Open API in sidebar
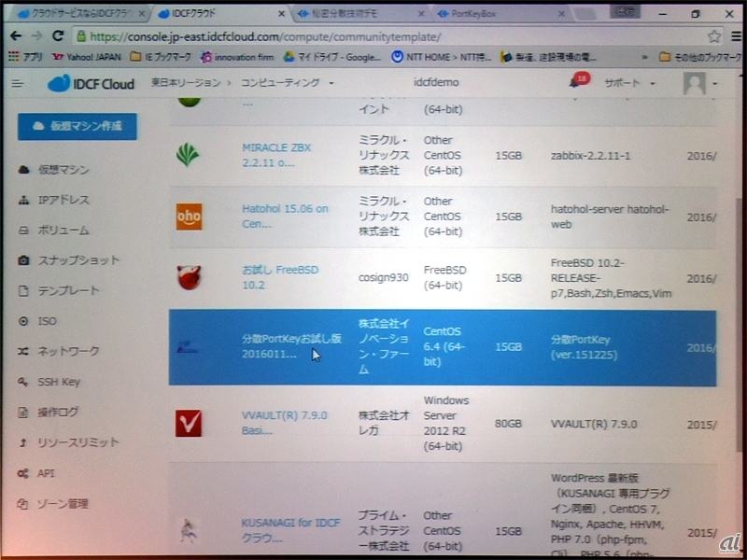This screenshot has height=560, width=747. coord(46,473)
